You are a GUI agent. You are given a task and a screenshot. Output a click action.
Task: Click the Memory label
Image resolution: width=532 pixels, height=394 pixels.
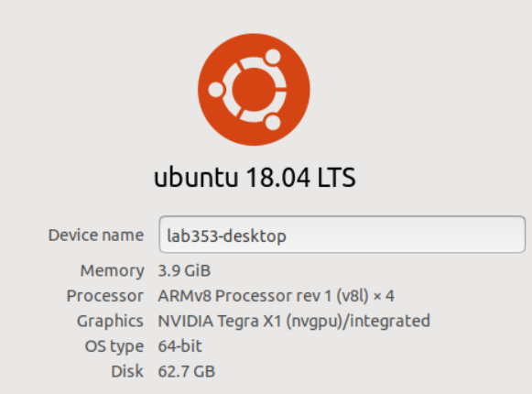113,271
